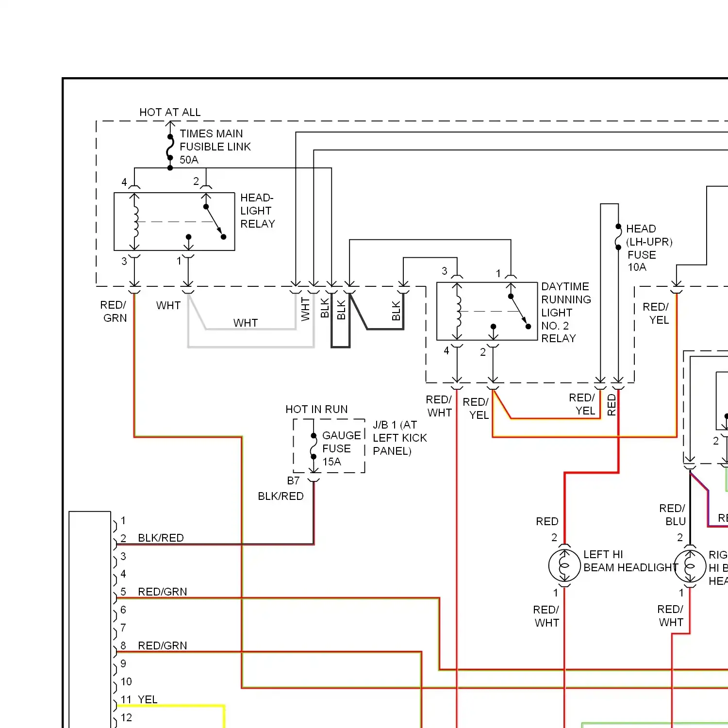The image size is (728, 728).
Task: Select the 'J/B 1 (AT LEFT KICK PANEL)' label
Action: click(400, 438)
